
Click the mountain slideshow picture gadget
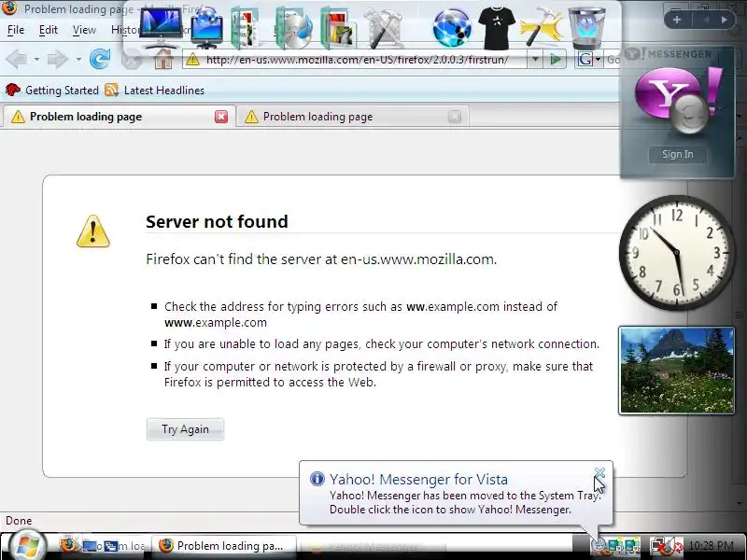(676, 370)
